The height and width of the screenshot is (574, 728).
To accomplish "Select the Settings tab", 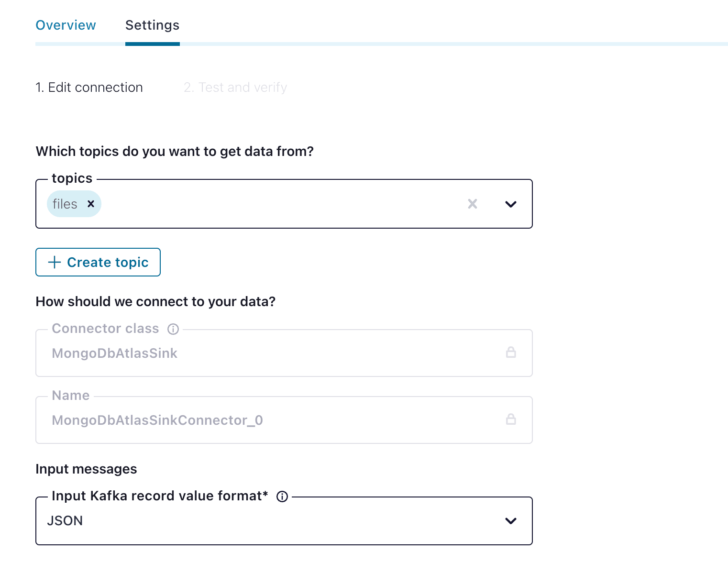I will coord(152,25).
